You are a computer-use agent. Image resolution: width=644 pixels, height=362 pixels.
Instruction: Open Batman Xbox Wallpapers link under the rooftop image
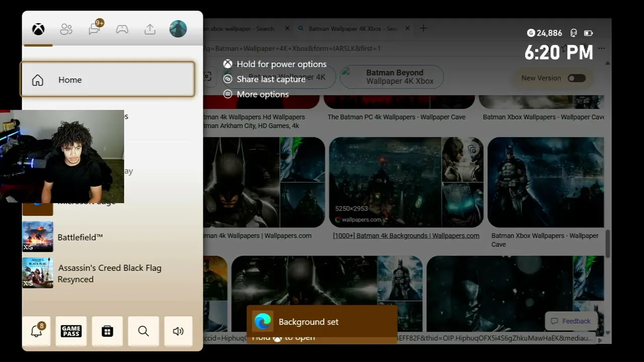click(x=545, y=240)
